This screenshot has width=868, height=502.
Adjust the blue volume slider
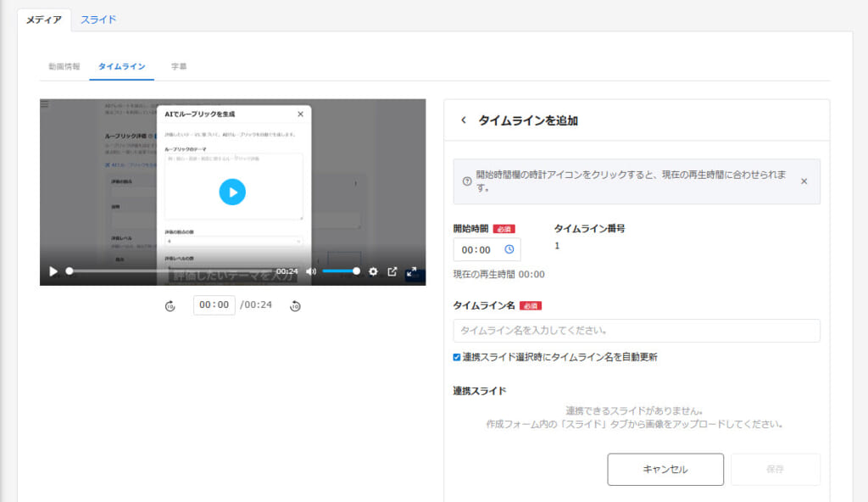341,271
